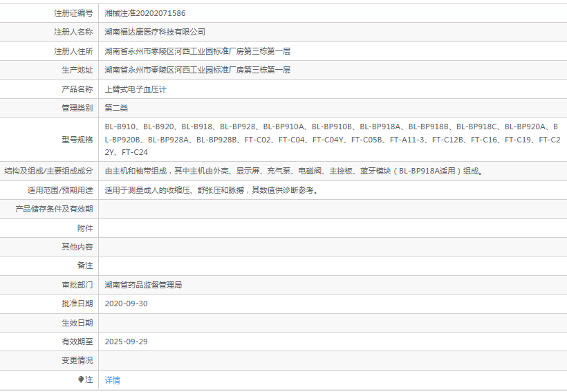This screenshot has width=567, height=392.
Task: Open the 详情 link
Action: coord(112,380)
